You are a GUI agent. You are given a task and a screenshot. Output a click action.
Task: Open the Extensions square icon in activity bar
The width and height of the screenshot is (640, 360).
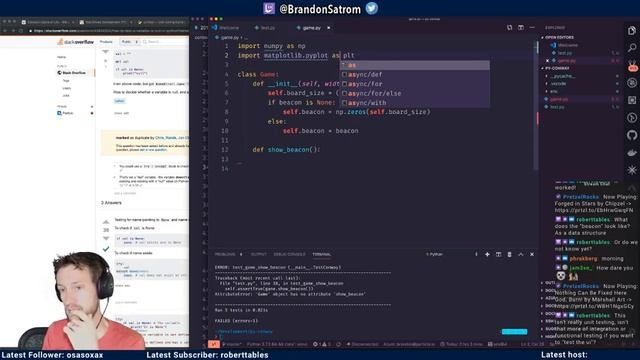tap(632, 100)
